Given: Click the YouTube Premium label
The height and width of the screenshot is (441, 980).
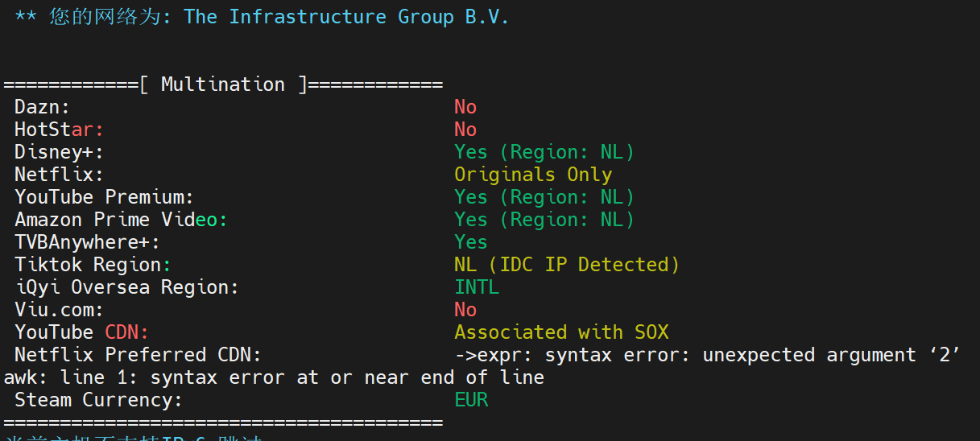Looking at the screenshot, I should 105,197.
